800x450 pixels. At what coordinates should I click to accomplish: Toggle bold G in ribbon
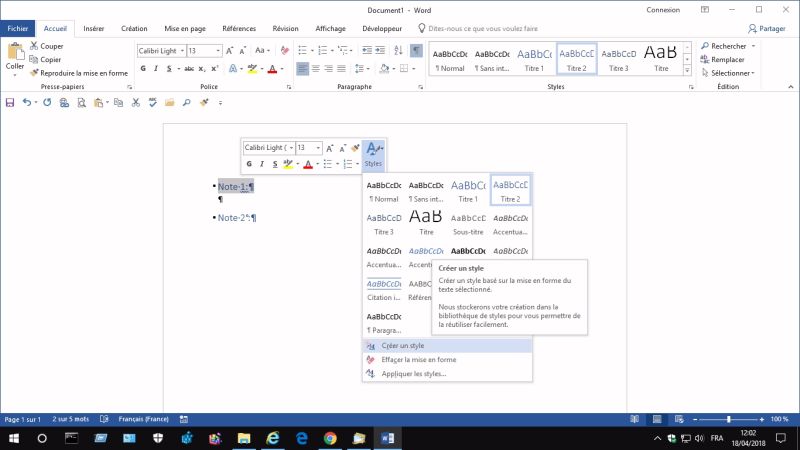[x=143, y=68]
